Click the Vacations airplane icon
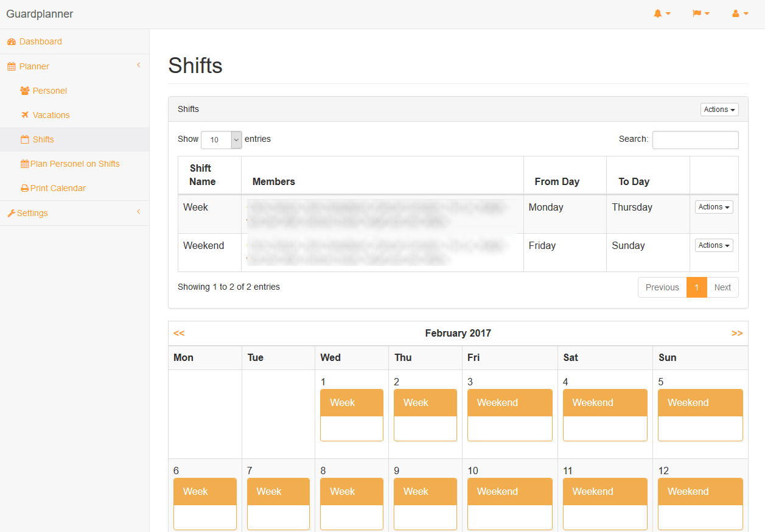This screenshot has width=765, height=532. tap(25, 115)
